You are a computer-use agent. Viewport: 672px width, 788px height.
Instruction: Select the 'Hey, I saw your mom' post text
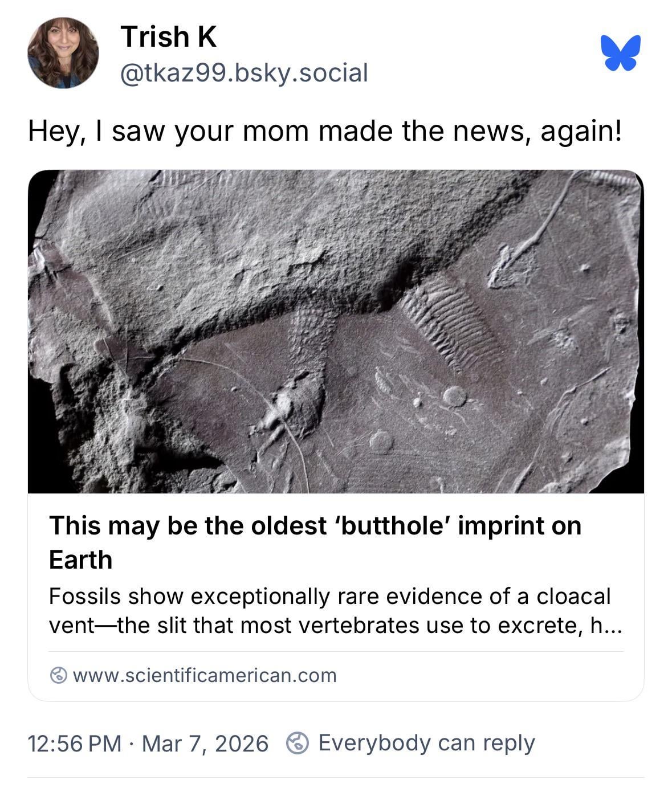(325, 131)
